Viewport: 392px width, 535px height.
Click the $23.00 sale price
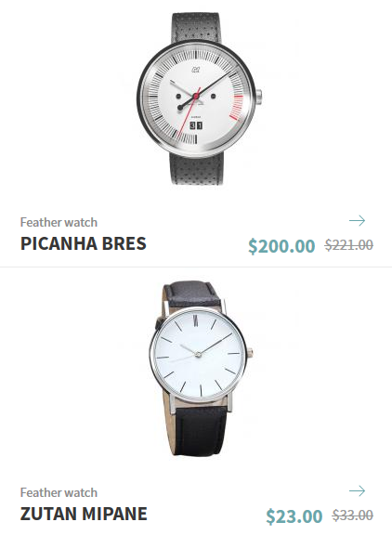pos(294,515)
